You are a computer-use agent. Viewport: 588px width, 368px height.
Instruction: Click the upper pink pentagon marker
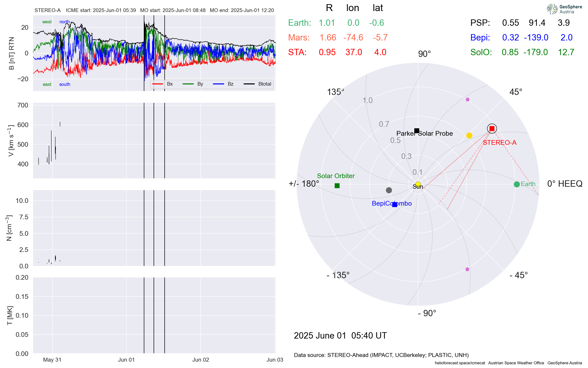(x=467, y=99)
